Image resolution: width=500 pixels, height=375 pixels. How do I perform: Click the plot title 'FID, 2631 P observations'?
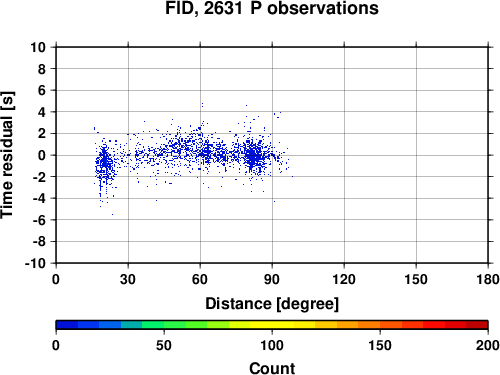pos(272,8)
